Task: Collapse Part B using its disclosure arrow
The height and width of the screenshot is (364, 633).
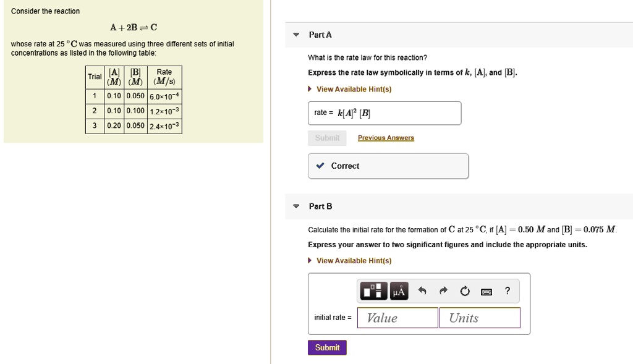Action: tap(295, 206)
